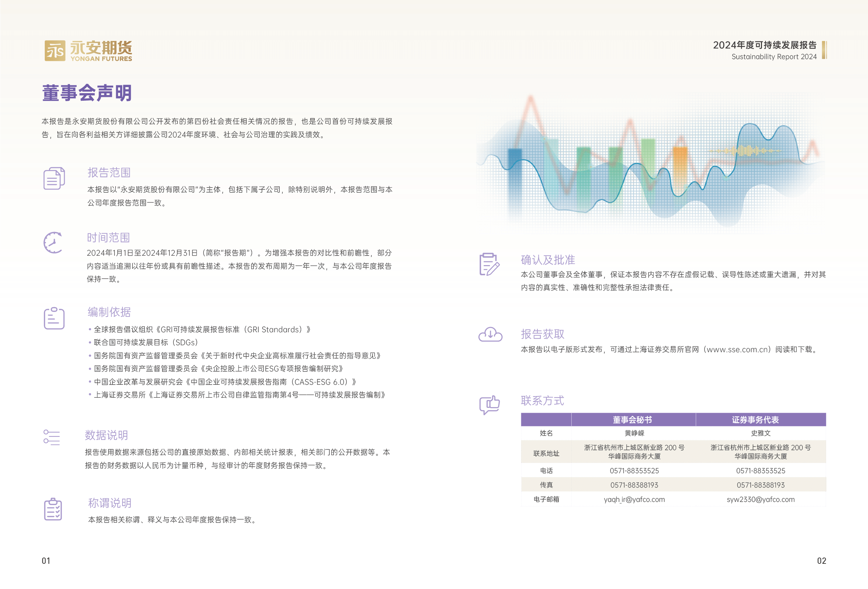Screen dimensions: 868x589
Task: Click the Yongan Futures logo
Action: 88,50
